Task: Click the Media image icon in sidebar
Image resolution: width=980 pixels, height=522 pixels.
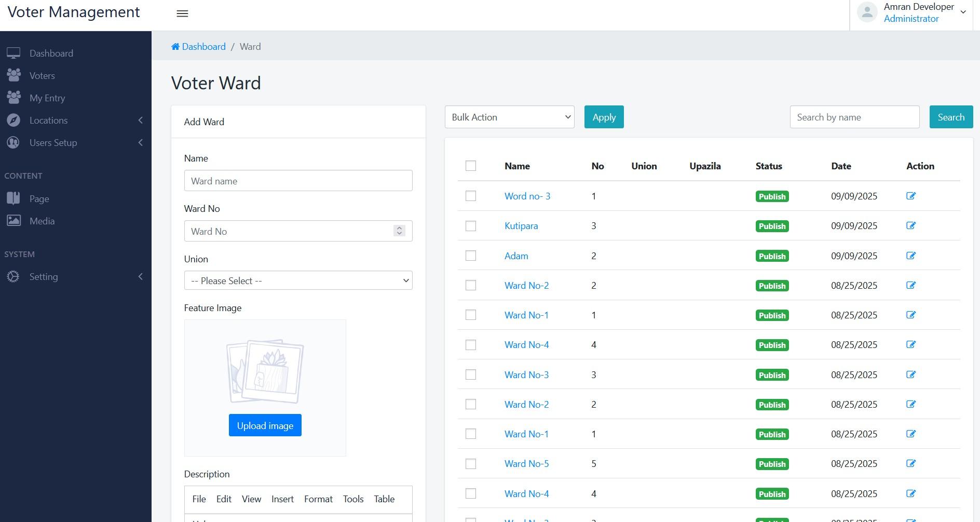Action: point(13,221)
